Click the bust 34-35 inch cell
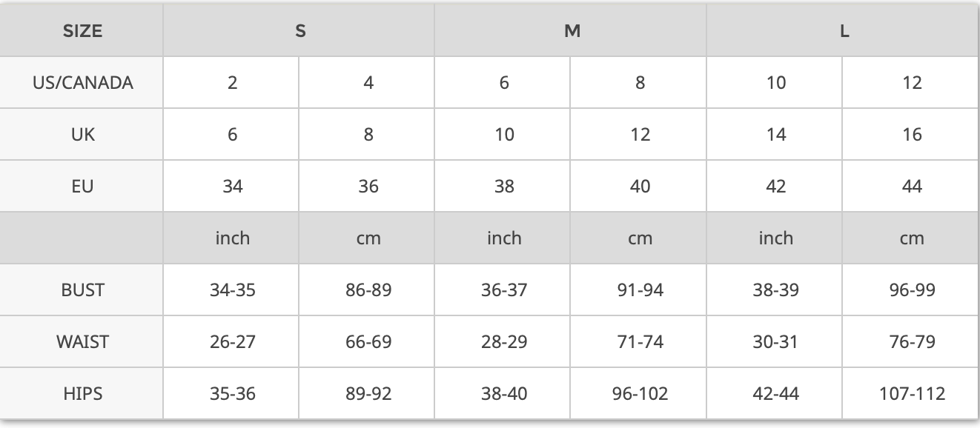The width and height of the screenshot is (980, 428). [x=232, y=290]
